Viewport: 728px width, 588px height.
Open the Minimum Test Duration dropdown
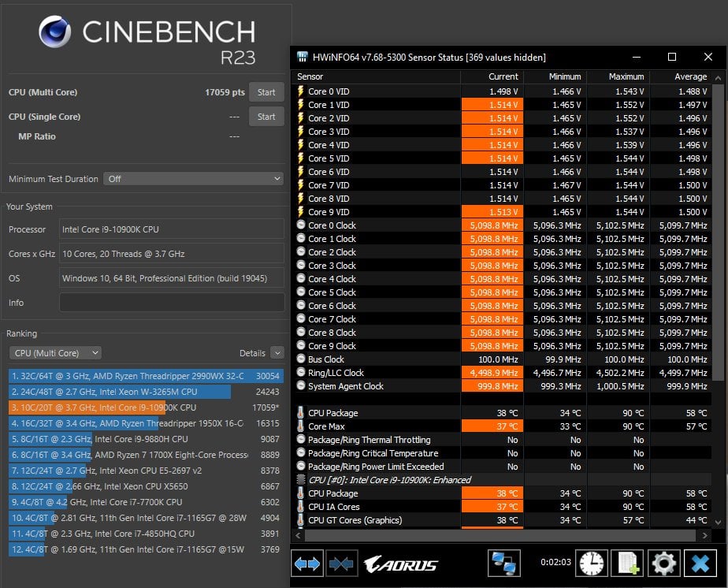click(194, 179)
